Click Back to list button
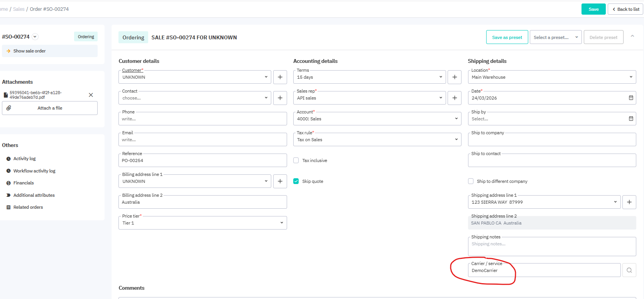 pyautogui.click(x=625, y=9)
